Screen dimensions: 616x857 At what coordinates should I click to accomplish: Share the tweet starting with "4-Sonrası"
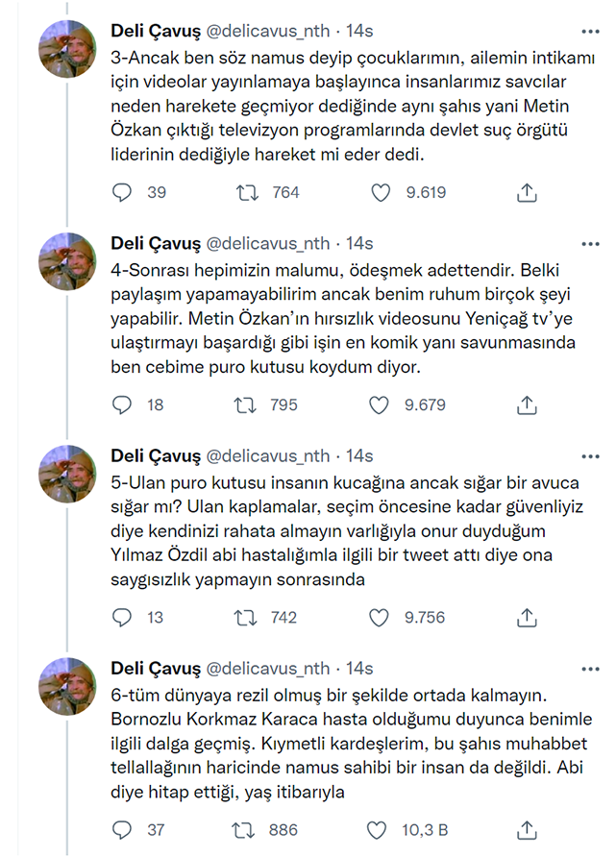point(527,404)
